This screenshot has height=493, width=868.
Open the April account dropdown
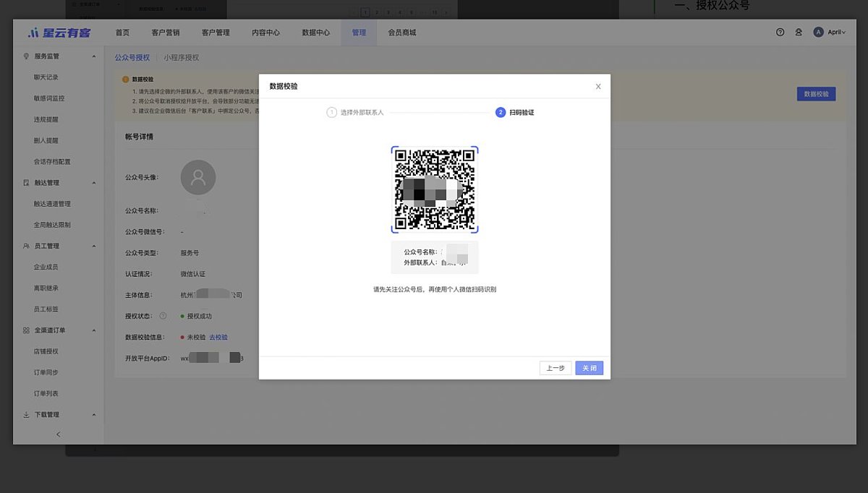coord(837,33)
